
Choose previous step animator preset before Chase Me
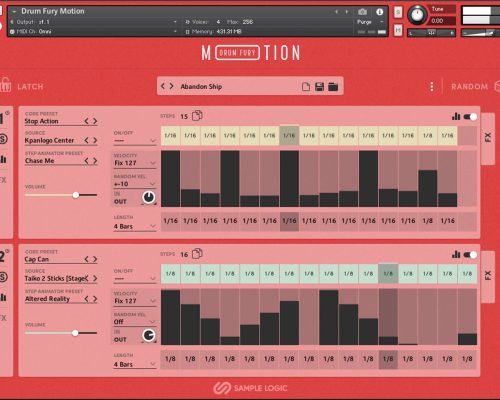(86, 161)
